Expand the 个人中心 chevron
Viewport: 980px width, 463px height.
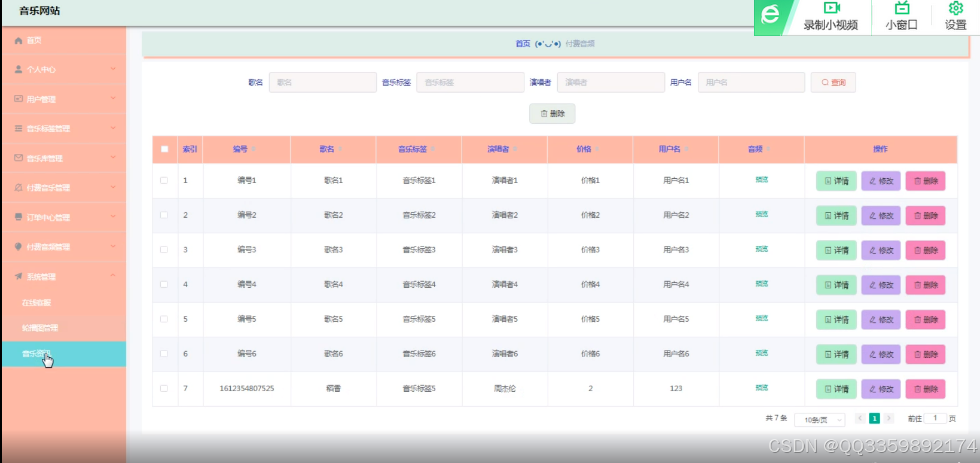[x=113, y=69]
